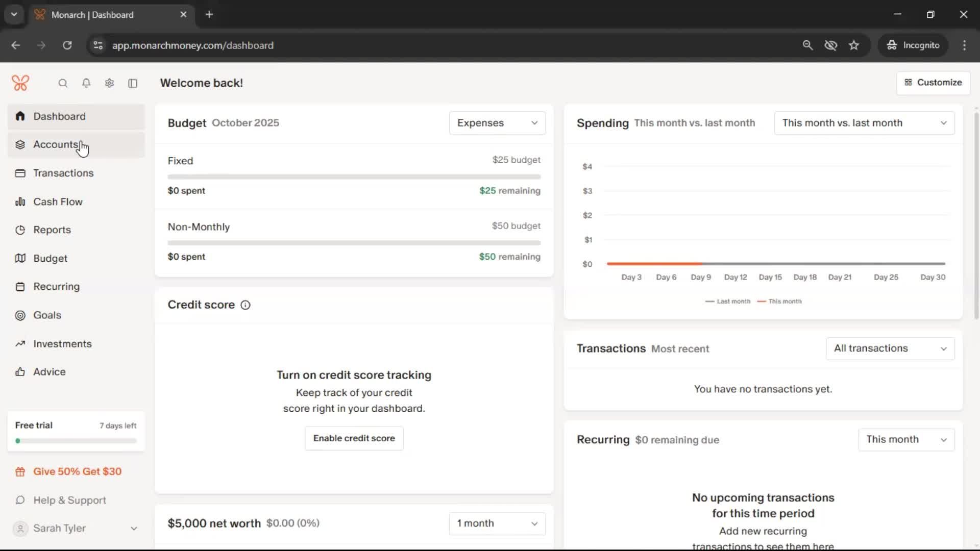
Task: Open notifications bell icon
Action: (x=86, y=83)
